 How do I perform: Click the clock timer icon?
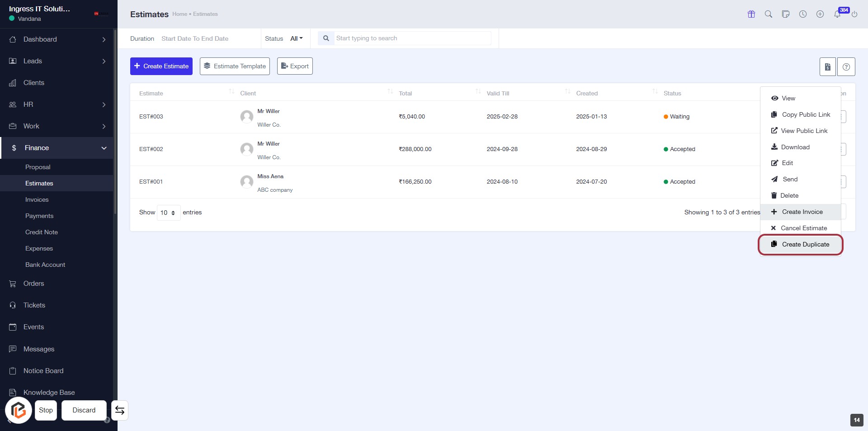pos(802,14)
